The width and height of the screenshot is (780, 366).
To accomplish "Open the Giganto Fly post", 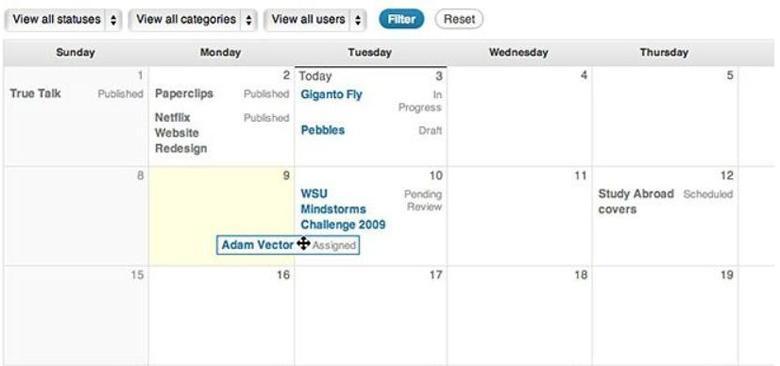I will tap(331, 94).
